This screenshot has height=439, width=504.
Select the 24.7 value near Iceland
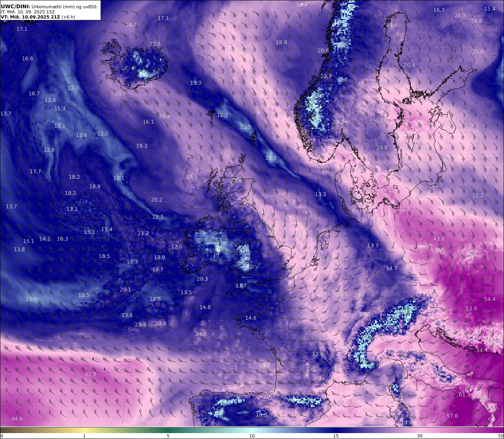[131, 25]
